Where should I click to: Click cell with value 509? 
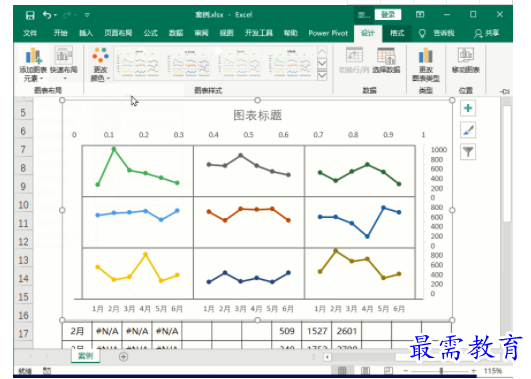pyautogui.click(x=286, y=331)
